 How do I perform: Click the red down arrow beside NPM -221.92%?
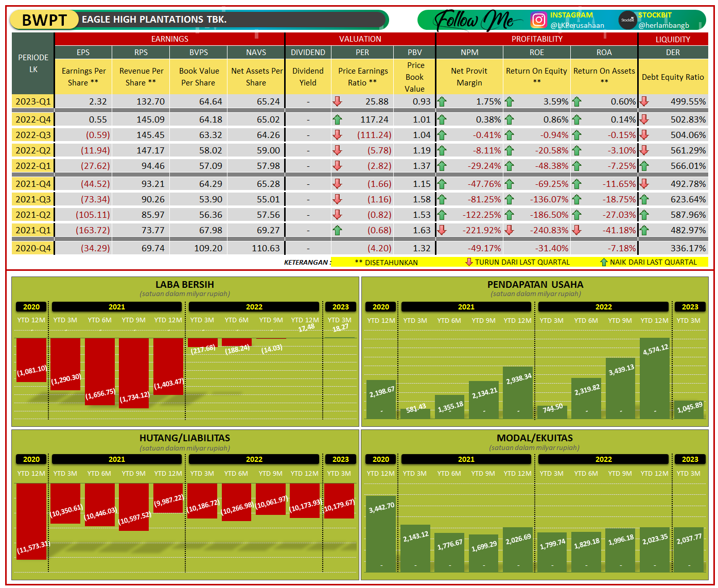pos(442,230)
